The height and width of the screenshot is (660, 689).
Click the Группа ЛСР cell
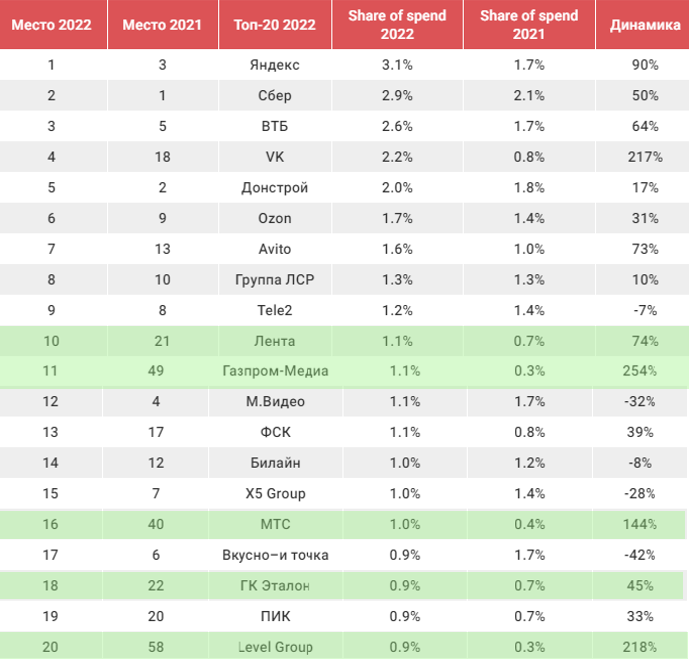pos(275,280)
